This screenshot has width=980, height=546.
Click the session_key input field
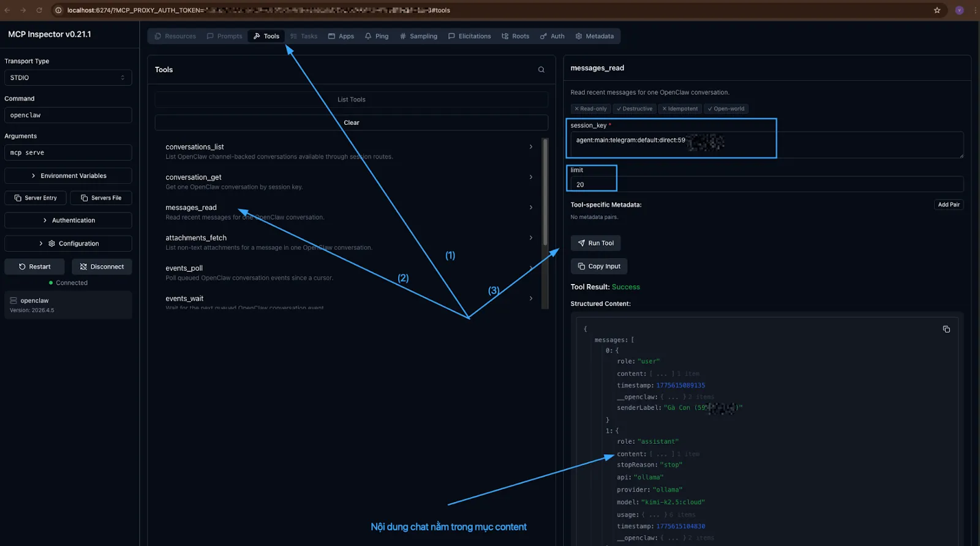tap(766, 144)
